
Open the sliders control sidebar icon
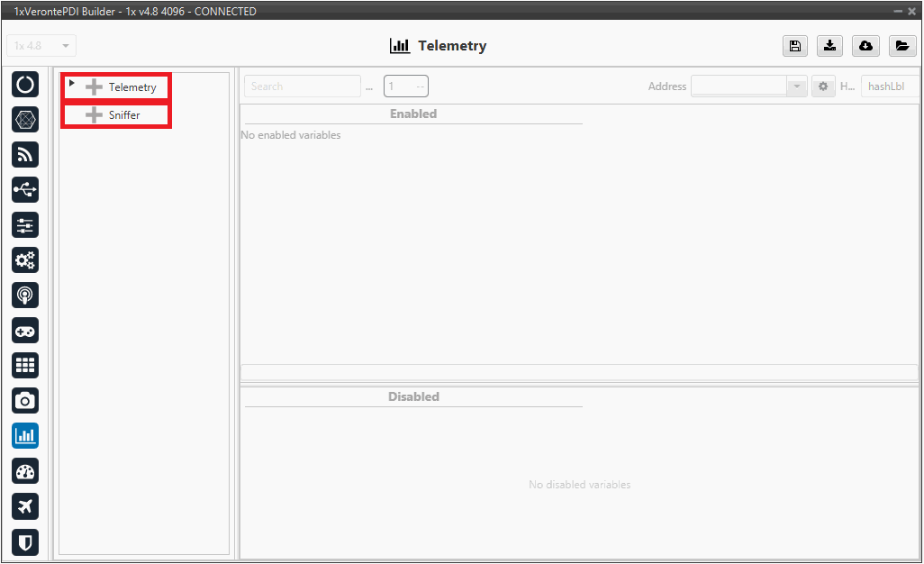click(x=25, y=225)
